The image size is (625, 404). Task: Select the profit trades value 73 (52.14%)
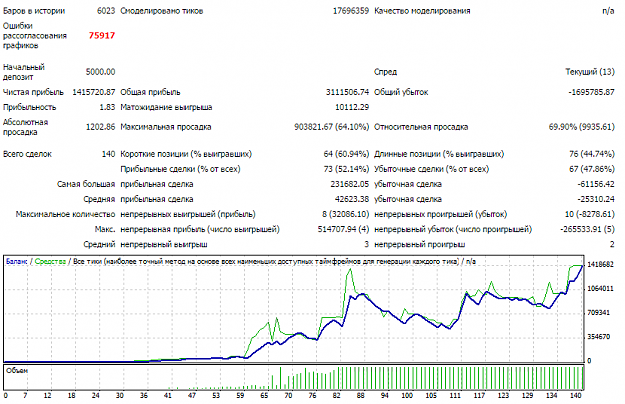click(x=346, y=169)
